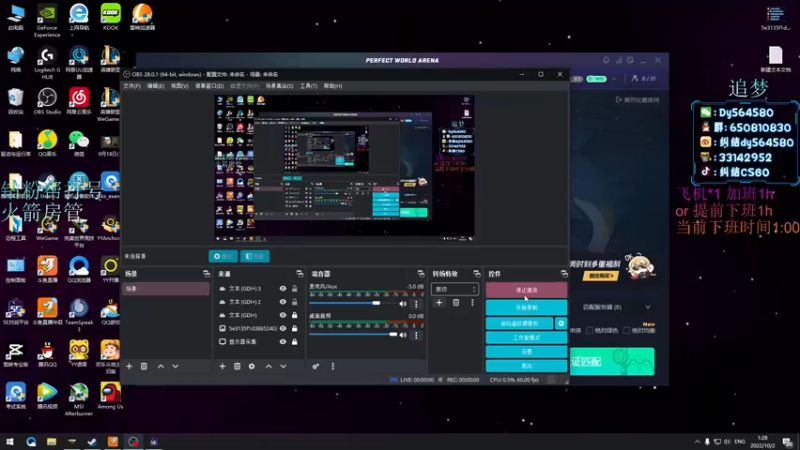The image size is (800, 450).
Task: Remove the transition with the trash icon
Action: pos(456,303)
